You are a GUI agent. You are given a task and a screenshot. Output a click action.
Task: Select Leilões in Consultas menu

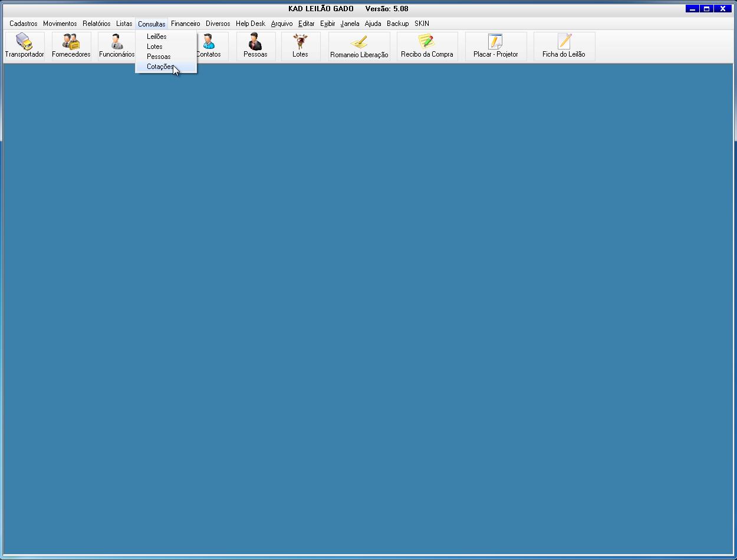coord(166,37)
